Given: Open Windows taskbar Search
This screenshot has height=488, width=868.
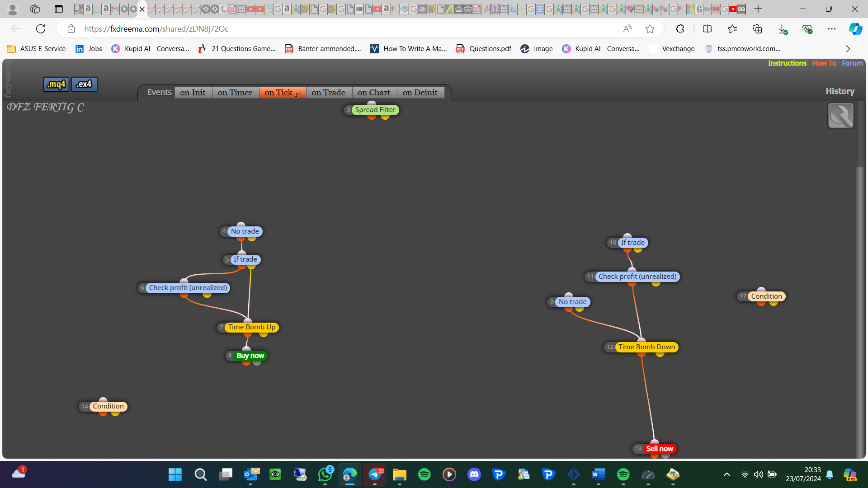Looking at the screenshot, I should (x=200, y=474).
